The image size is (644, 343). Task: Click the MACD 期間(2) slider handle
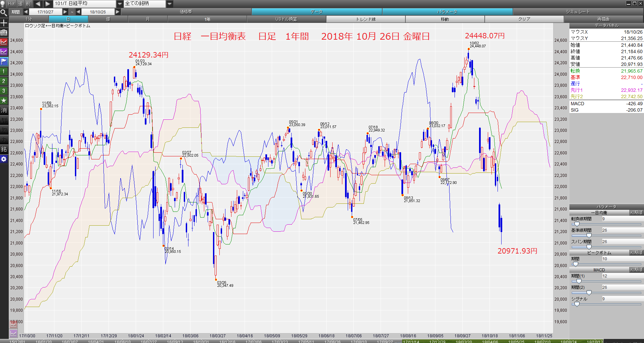coord(589,293)
